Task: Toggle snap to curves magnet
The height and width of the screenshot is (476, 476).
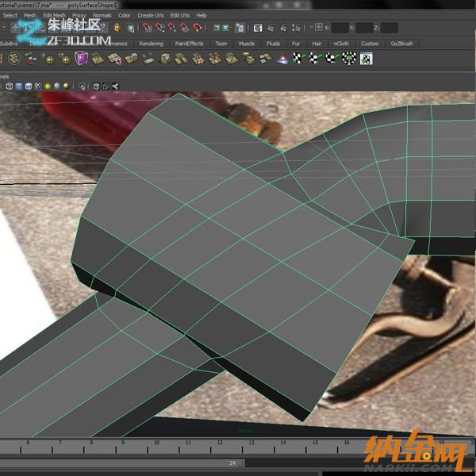Action: 159,28
